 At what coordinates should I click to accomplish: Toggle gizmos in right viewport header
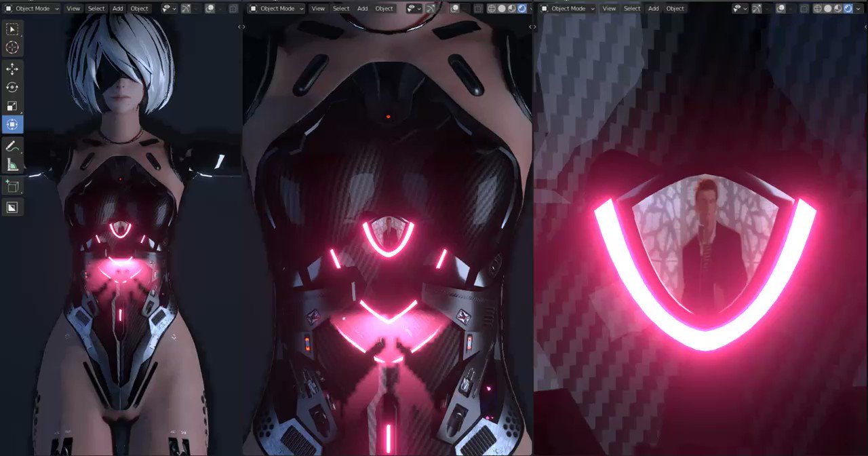tap(756, 8)
